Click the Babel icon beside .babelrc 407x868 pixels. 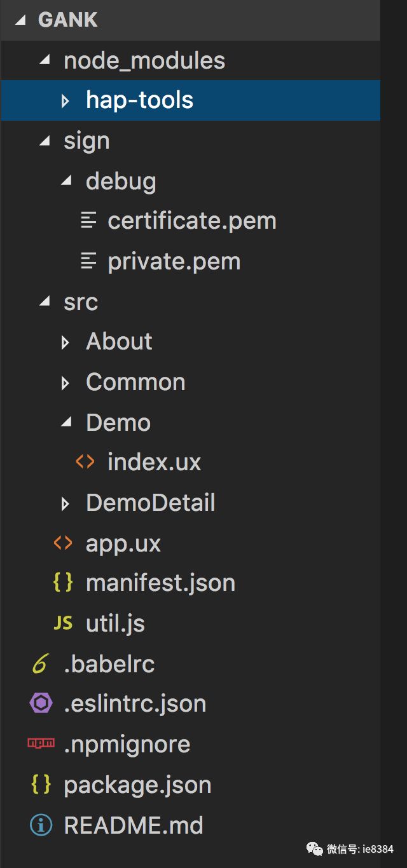click(40, 664)
